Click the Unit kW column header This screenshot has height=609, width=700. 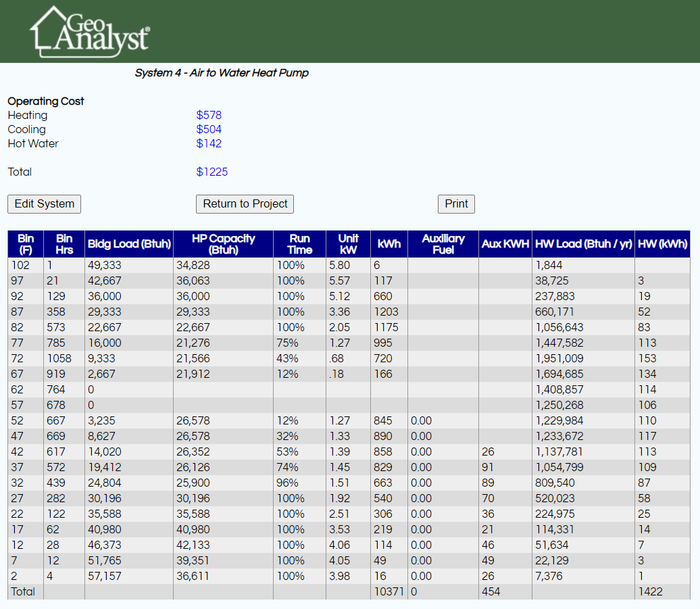point(348,244)
